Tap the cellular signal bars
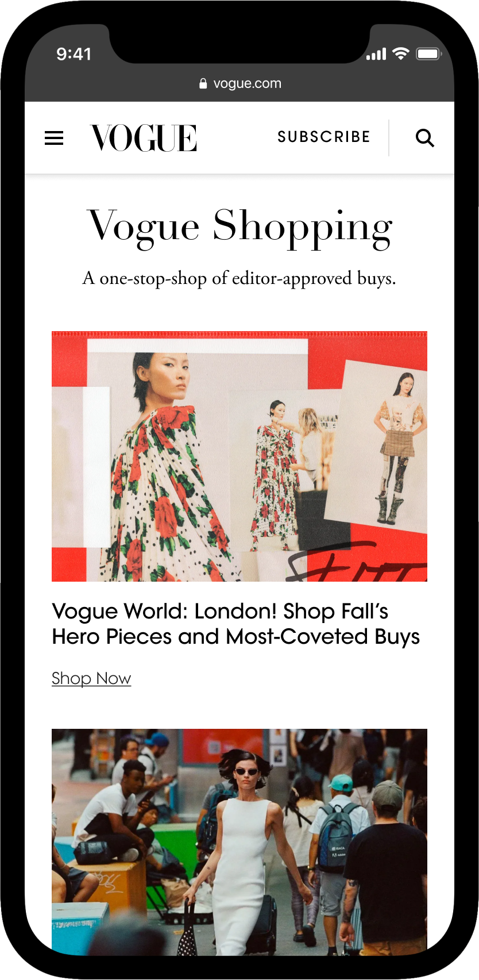479x980 pixels. (376, 55)
